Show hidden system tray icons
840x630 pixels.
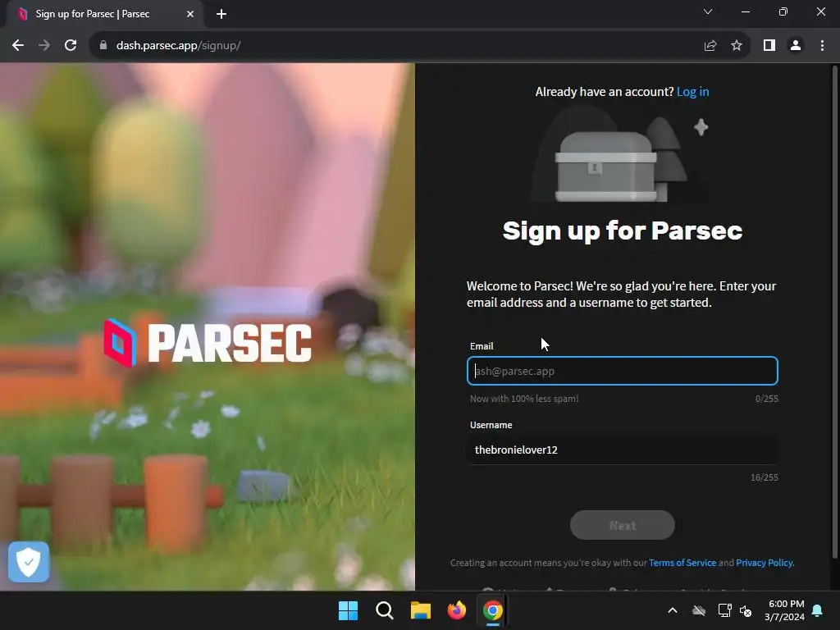[x=673, y=610]
